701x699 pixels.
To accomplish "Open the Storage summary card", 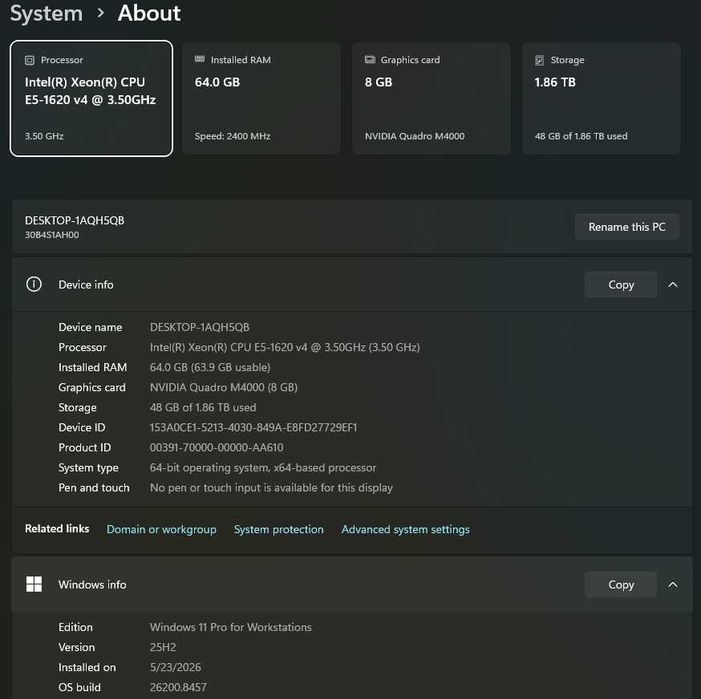I will tap(601, 98).
